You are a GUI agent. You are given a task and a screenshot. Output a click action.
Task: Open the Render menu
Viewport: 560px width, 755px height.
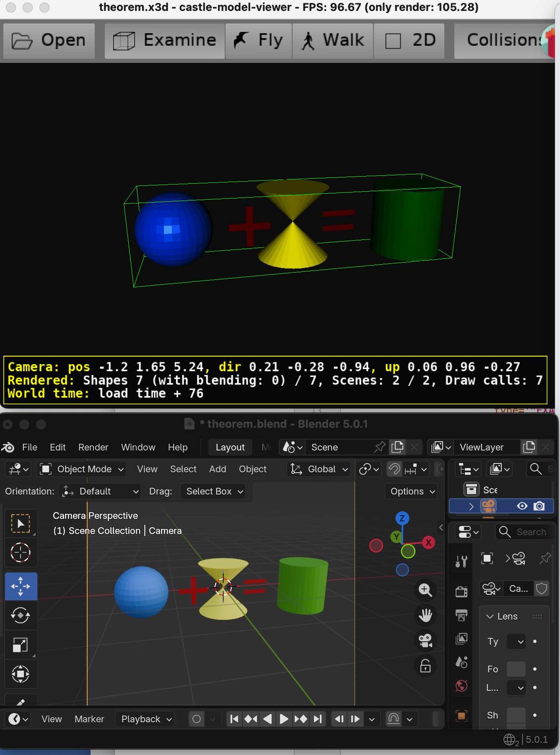[93, 447]
